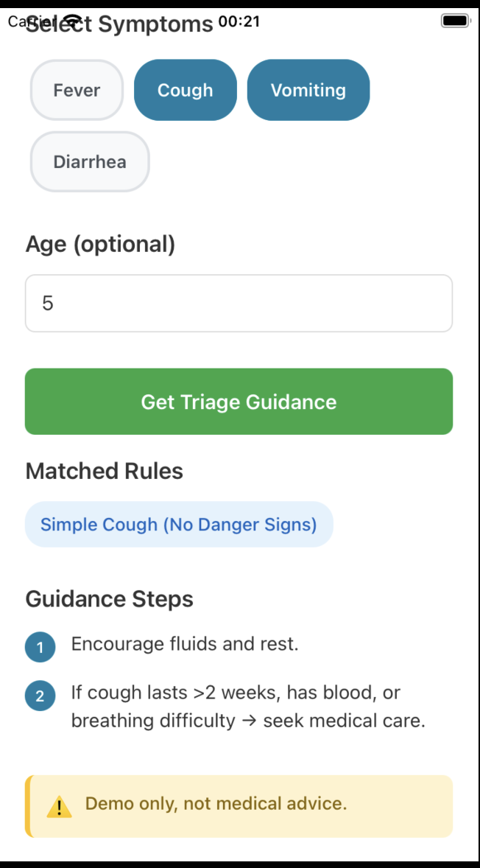Screen dimensions: 480x868
Task: Toggle the Diarrhea symptom chip
Action: [x=90, y=162]
